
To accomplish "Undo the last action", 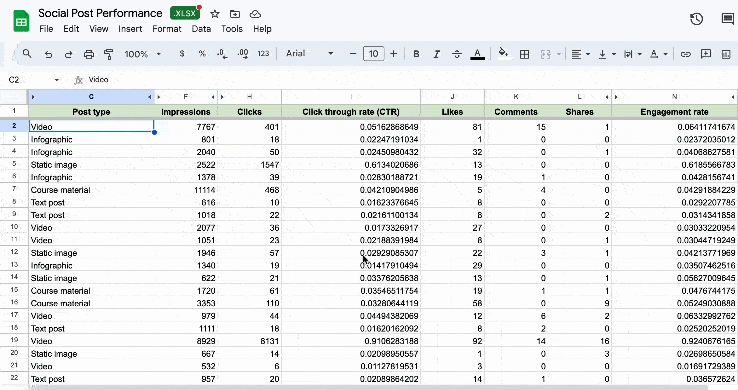I will pyautogui.click(x=48, y=54).
